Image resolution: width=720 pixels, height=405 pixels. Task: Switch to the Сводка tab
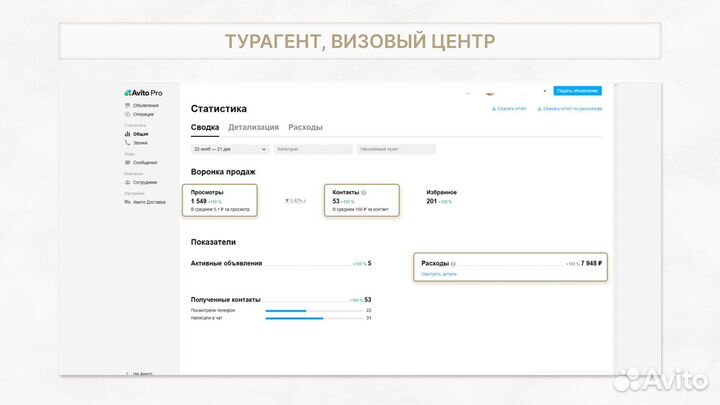pyautogui.click(x=205, y=127)
